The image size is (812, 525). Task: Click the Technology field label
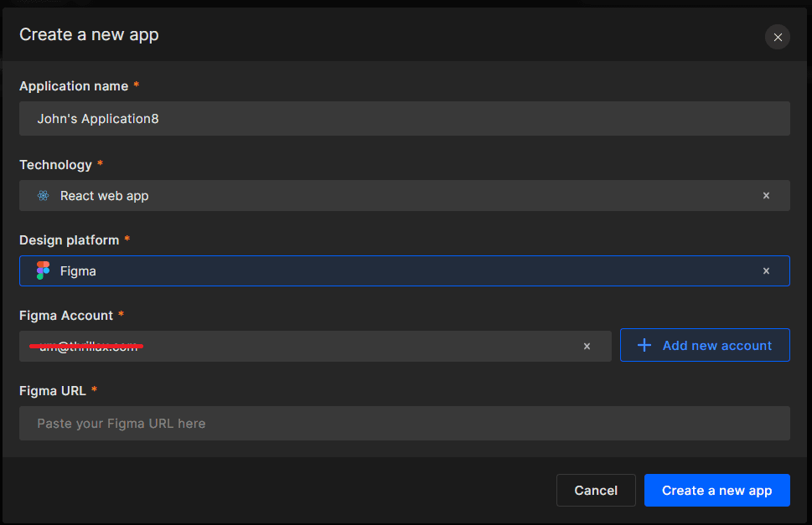click(x=55, y=165)
